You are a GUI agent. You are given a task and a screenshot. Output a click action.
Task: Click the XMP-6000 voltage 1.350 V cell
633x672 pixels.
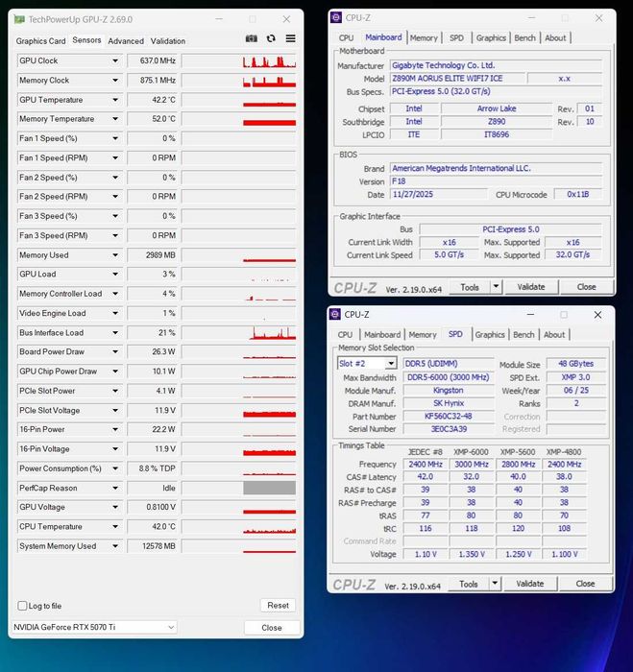point(472,554)
